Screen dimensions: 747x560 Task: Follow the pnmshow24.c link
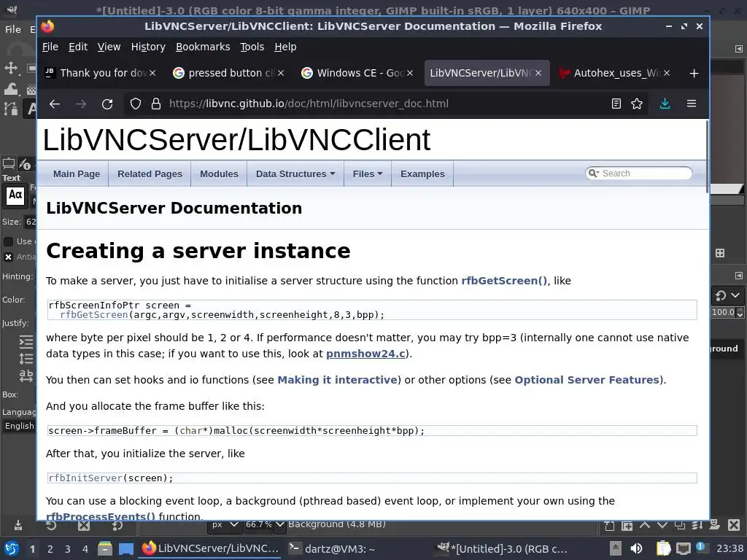click(365, 354)
